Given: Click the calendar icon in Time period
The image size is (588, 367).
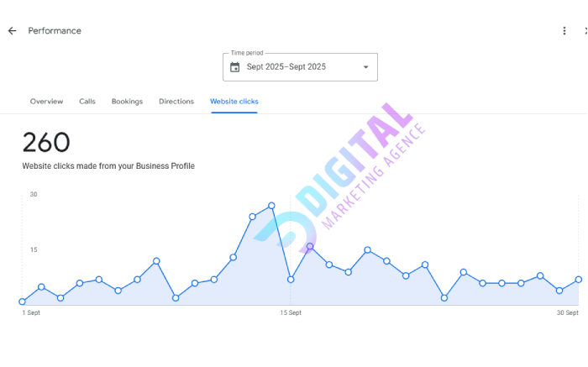Looking at the screenshot, I should click(x=235, y=67).
